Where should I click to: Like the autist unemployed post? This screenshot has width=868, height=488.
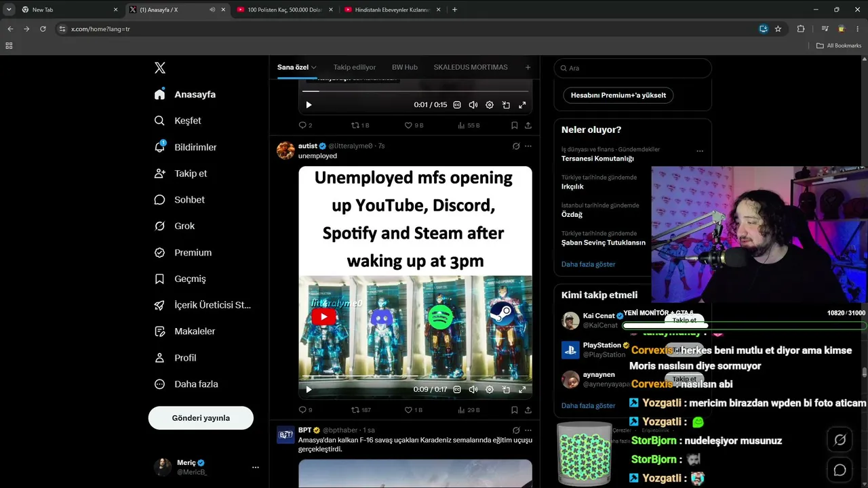pyautogui.click(x=408, y=410)
